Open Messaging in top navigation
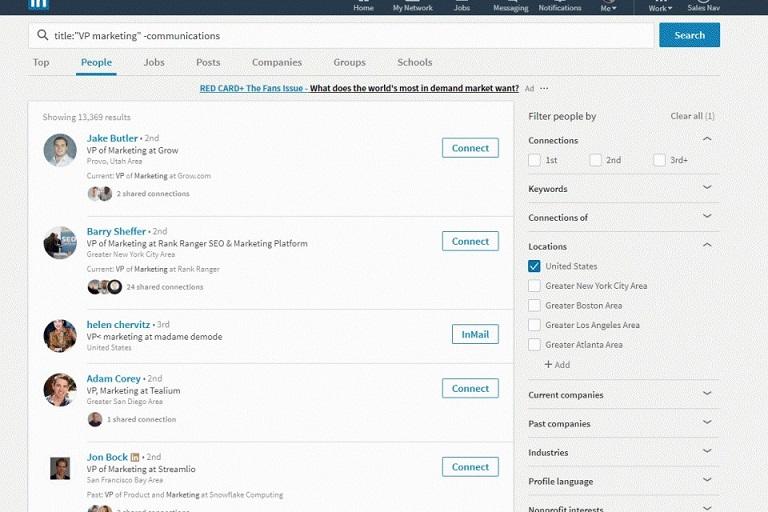 (510, 6)
